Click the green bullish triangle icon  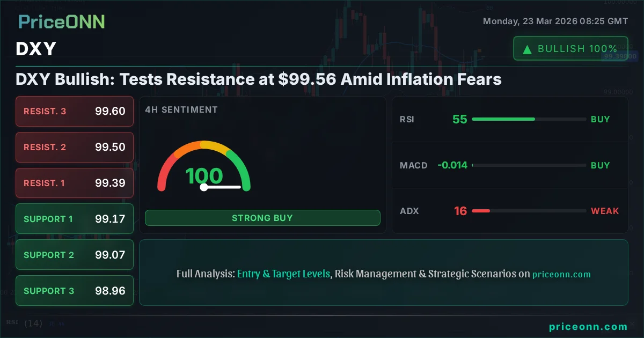tap(527, 49)
